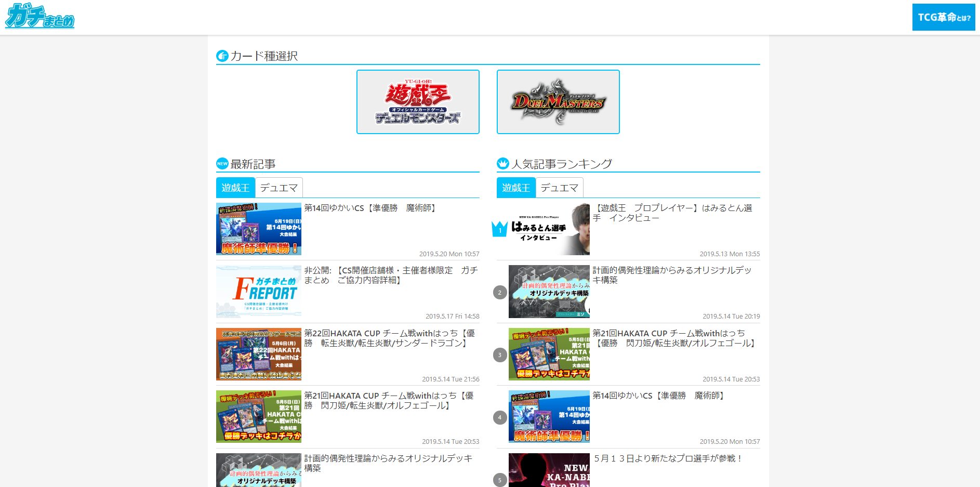Switch to デュエマ tab under 人気記事ランキング

coord(560,188)
